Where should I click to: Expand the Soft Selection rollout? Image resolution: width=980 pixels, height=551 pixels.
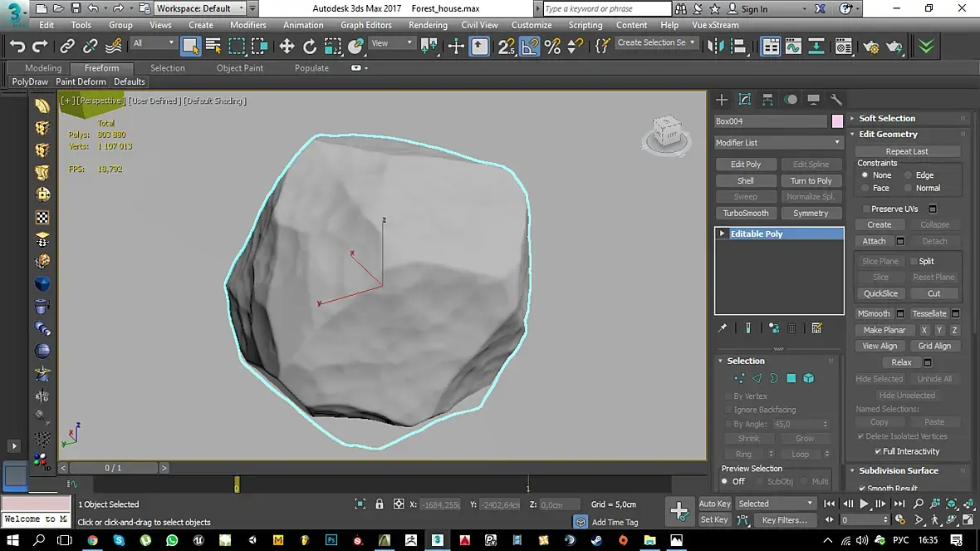click(x=886, y=119)
